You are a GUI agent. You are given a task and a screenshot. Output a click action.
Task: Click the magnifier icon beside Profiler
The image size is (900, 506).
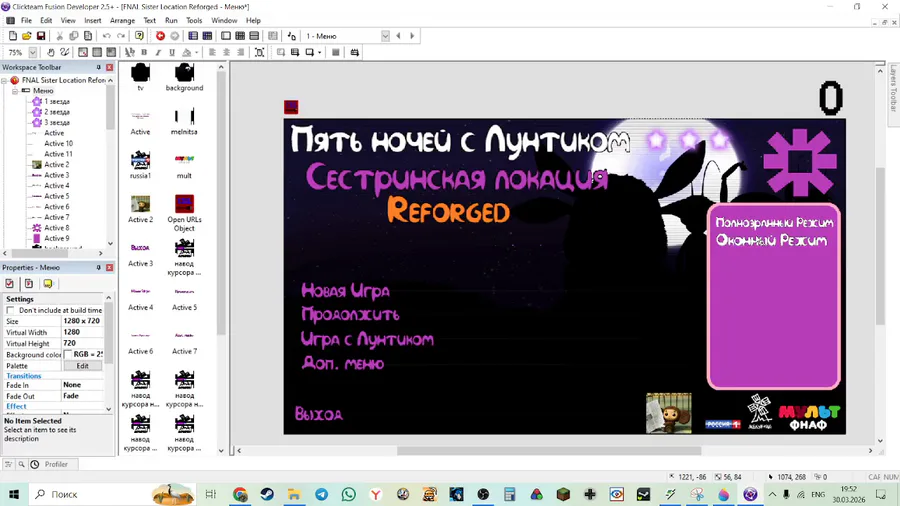tap(21, 464)
